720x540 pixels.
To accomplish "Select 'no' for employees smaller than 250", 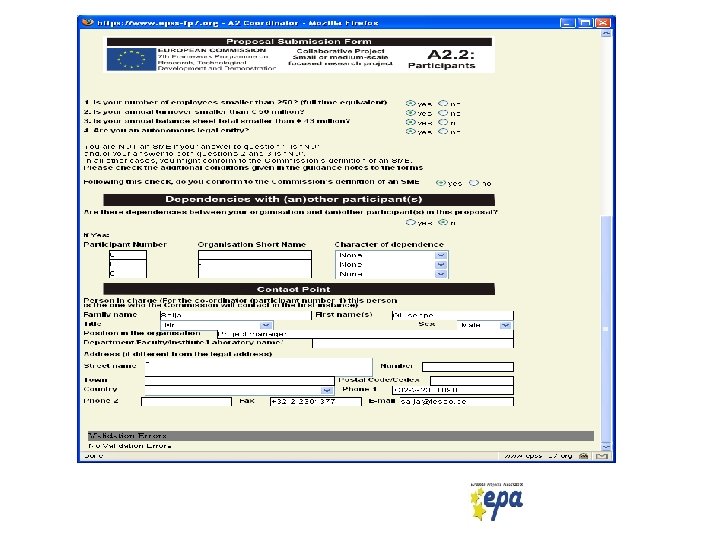I will (x=443, y=103).
